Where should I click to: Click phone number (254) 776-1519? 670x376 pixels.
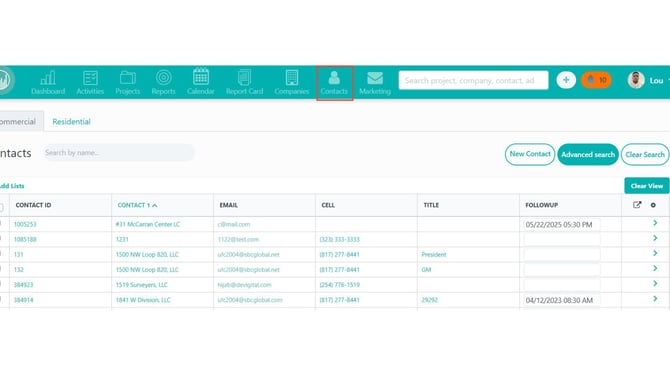(x=340, y=285)
